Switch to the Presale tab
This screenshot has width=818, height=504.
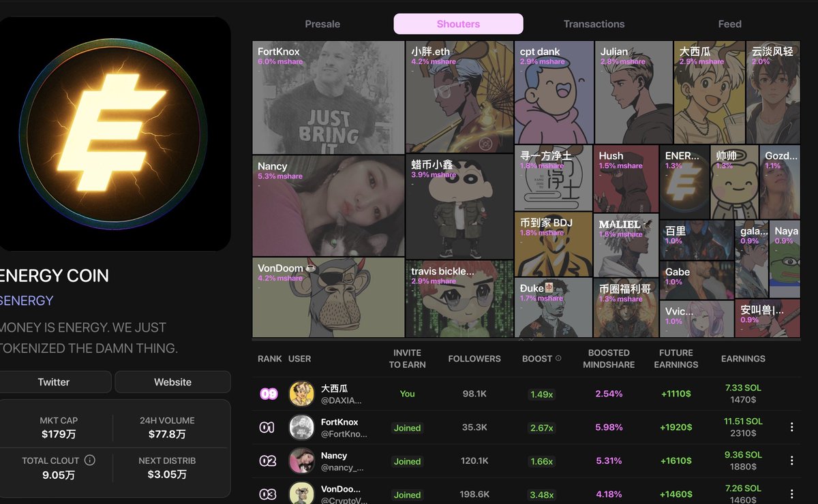click(x=322, y=24)
